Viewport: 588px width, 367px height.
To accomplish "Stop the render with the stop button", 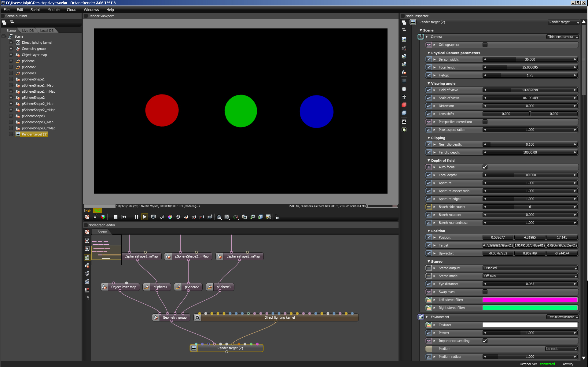I will tap(116, 217).
